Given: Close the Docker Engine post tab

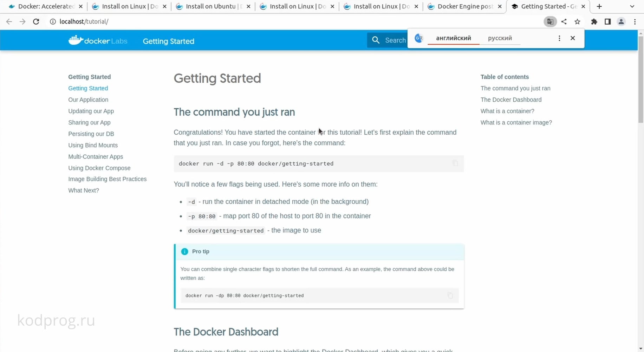Looking at the screenshot, I should pos(500,6).
